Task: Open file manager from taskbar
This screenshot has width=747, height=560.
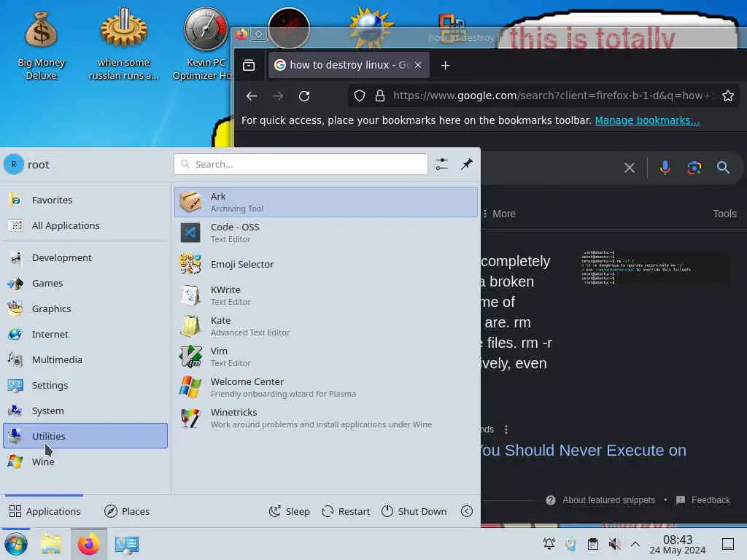Action: pyautogui.click(x=51, y=544)
